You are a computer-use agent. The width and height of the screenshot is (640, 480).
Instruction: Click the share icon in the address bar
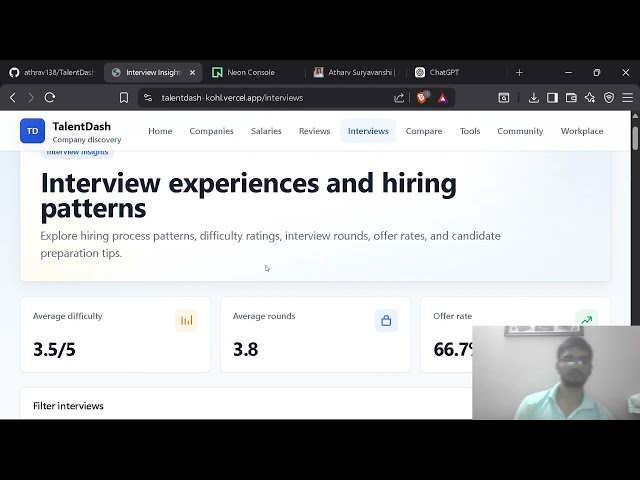point(399,98)
